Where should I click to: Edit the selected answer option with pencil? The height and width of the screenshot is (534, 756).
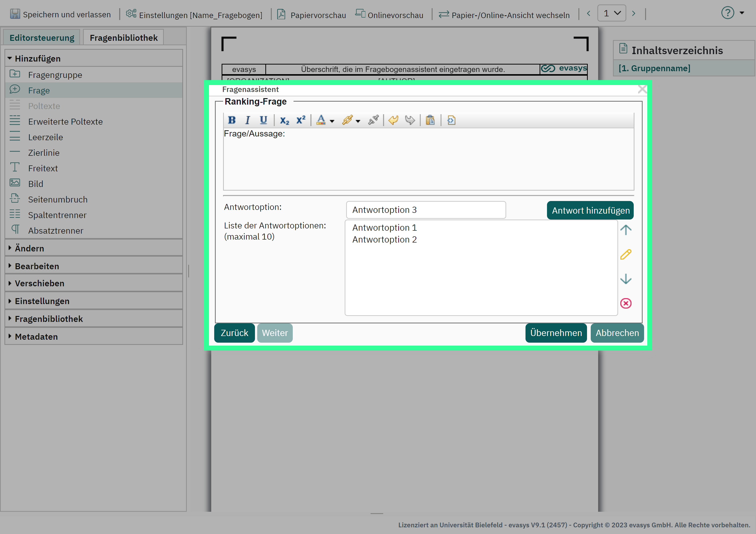point(626,254)
